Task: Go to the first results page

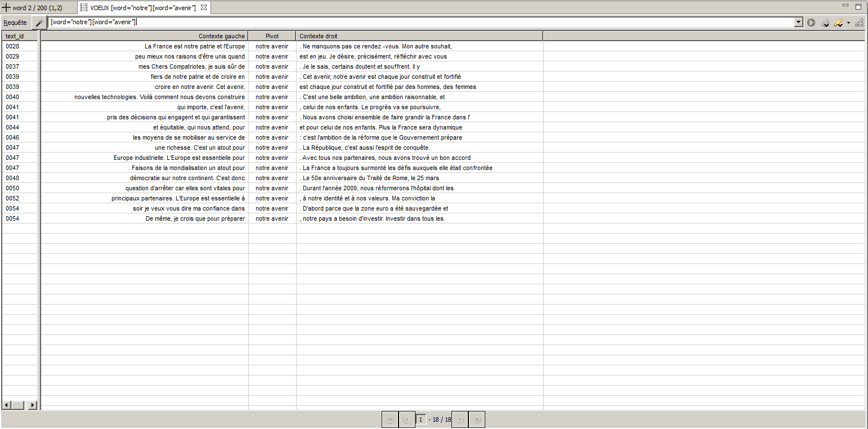Action: tap(390, 419)
